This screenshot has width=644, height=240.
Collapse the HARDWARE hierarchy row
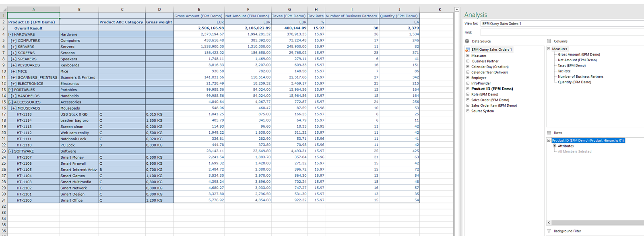coord(10,35)
